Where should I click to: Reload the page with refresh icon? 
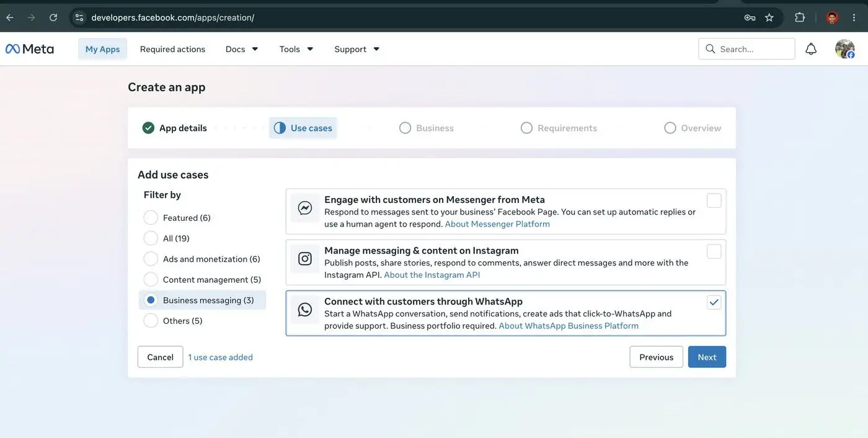53,17
